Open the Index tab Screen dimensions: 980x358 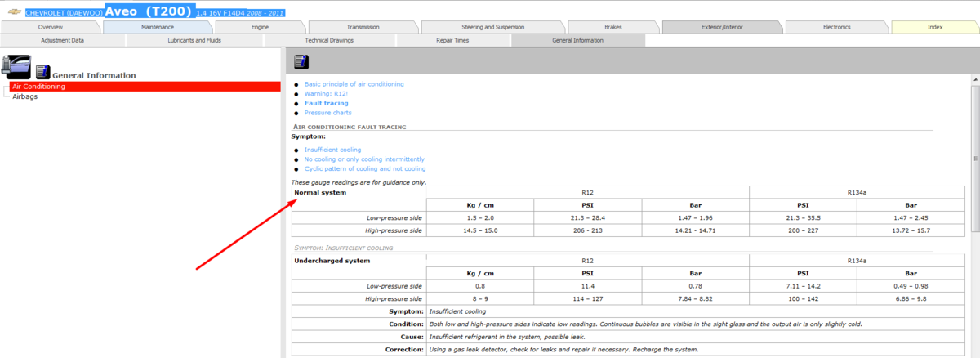(934, 27)
